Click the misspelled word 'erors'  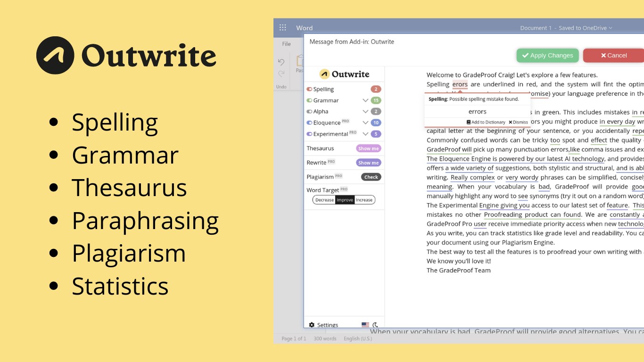[x=460, y=84]
